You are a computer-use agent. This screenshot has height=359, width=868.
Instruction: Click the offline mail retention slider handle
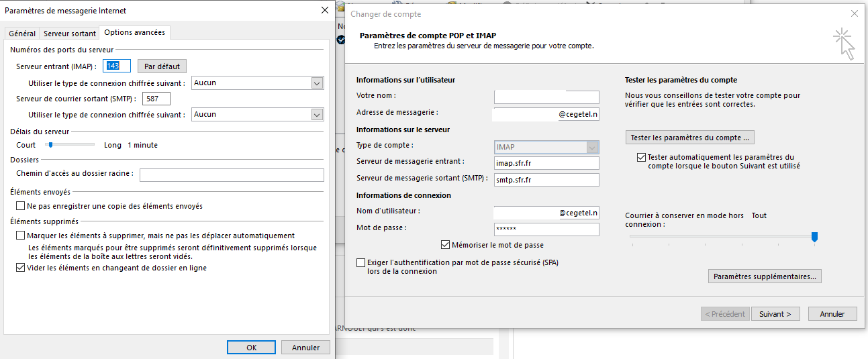814,236
